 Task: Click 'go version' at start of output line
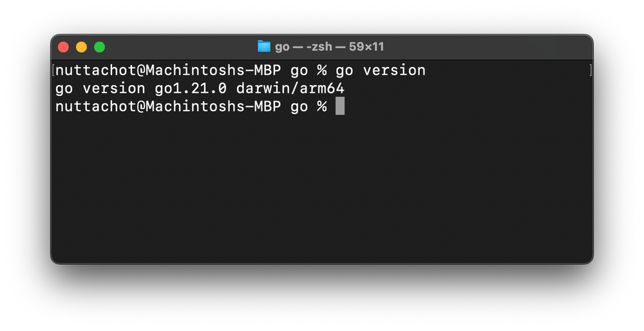[100, 89]
